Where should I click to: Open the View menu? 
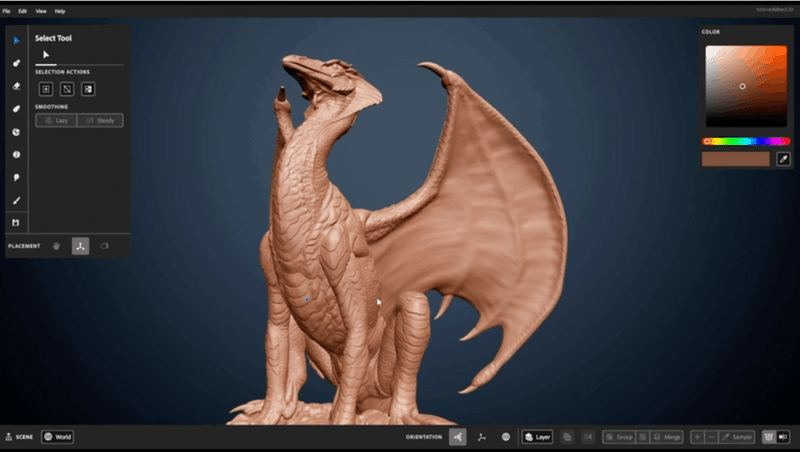[41, 11]
